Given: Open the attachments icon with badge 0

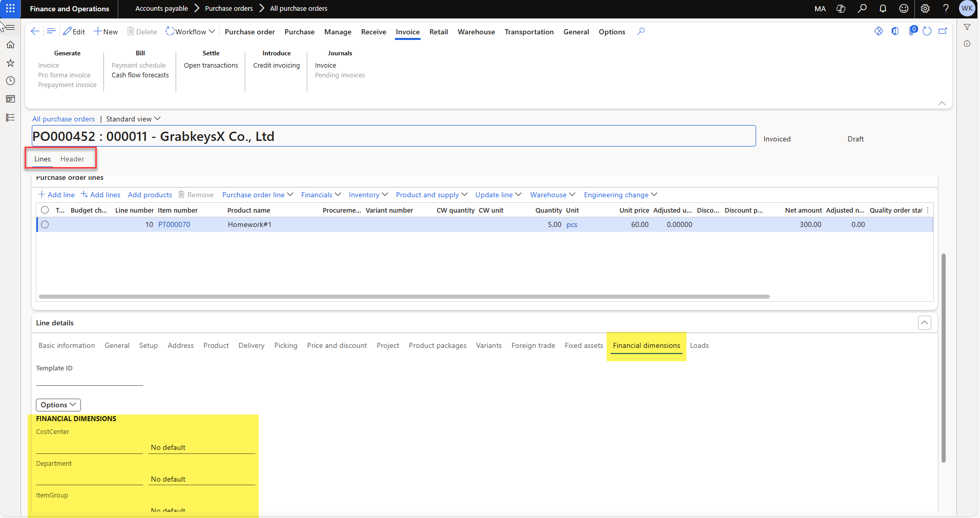Looking at the screenshot, I should pyautogui.click(x=912, y=31).
